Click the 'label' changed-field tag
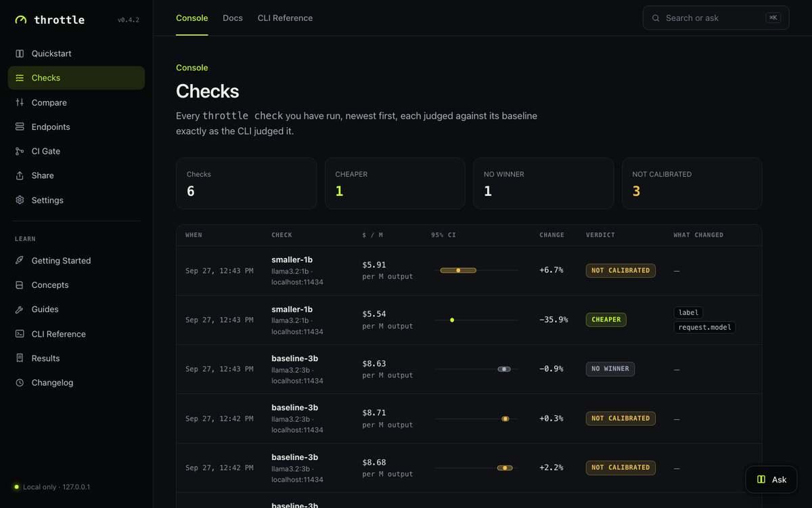This screenshot has height=508, width=812. tap(688, 312)
